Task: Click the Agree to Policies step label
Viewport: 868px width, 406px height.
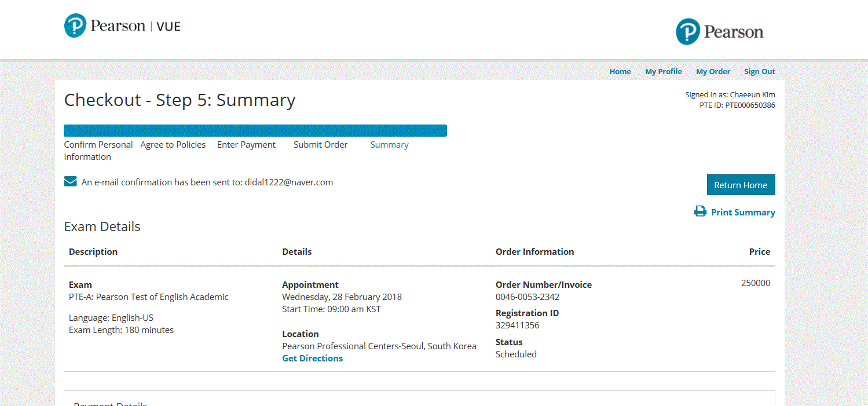Action: (173, 145)
